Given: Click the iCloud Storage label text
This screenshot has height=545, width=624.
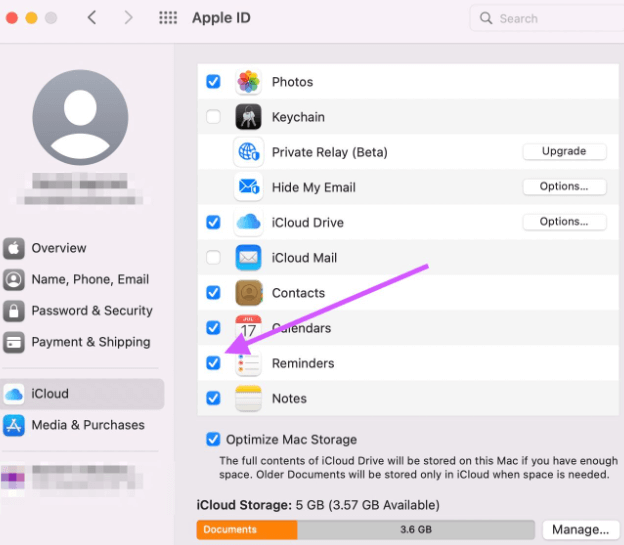Looking at the screenshot, I should 244,505.
